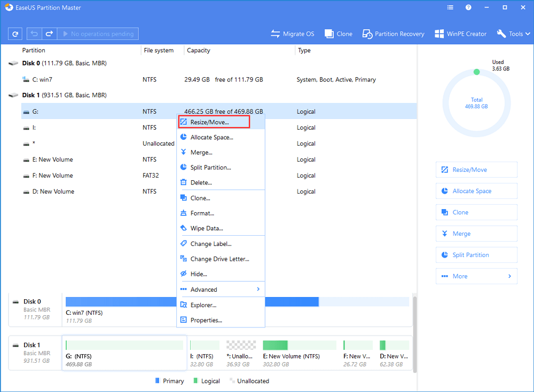Select the G: (NTFS) block in disk map
This screenshot has height=392, width=534.
(124, 353)
